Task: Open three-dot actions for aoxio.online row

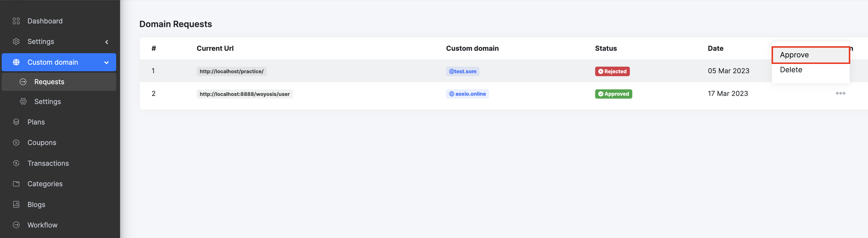Action: pos(840,93)
